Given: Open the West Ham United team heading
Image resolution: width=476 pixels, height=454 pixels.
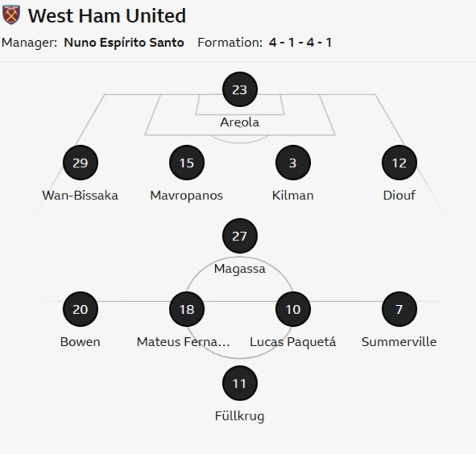Looking at the screenshot, I should click(x=106, y=15).
